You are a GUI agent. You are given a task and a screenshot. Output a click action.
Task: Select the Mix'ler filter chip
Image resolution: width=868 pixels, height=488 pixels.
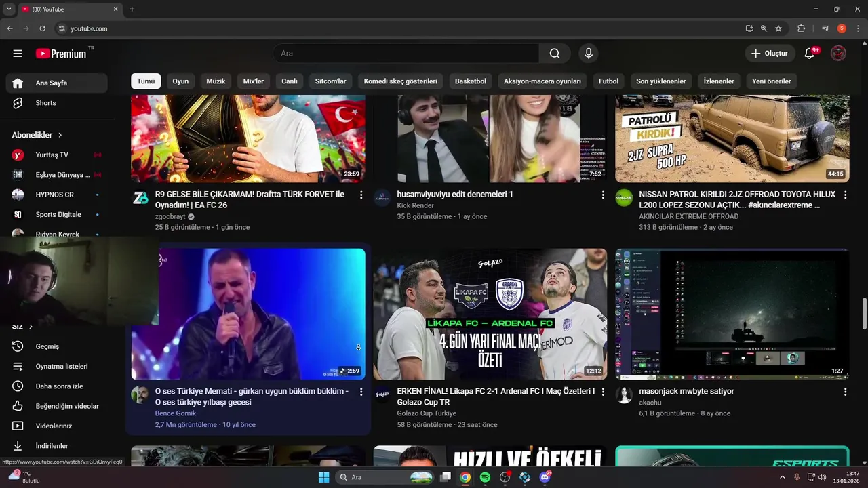[254, 81]
